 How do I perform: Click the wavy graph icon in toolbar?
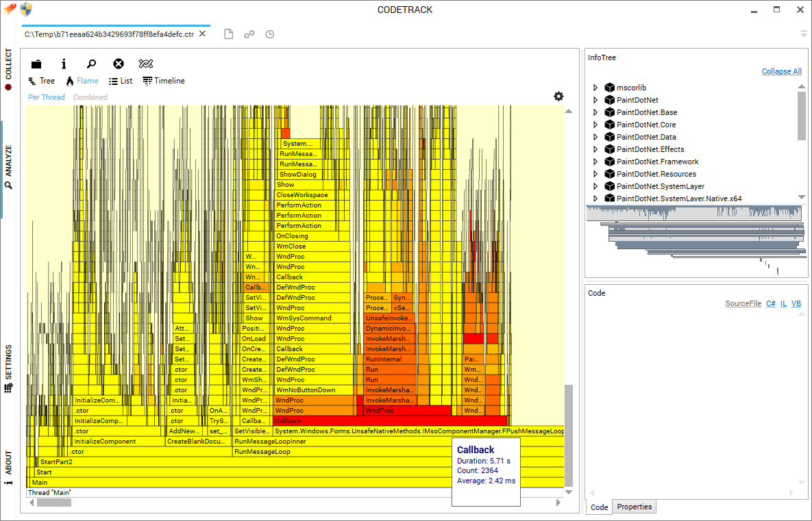click(x=146, y=64)
